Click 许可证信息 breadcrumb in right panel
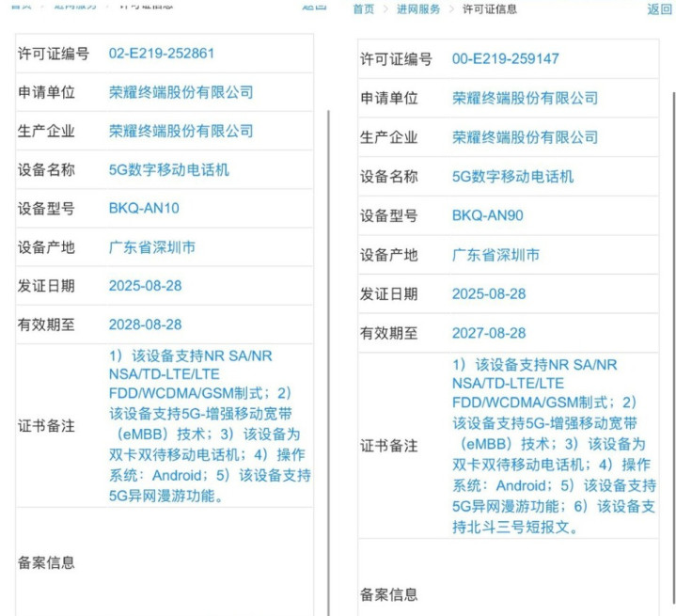 coord(489,9)
